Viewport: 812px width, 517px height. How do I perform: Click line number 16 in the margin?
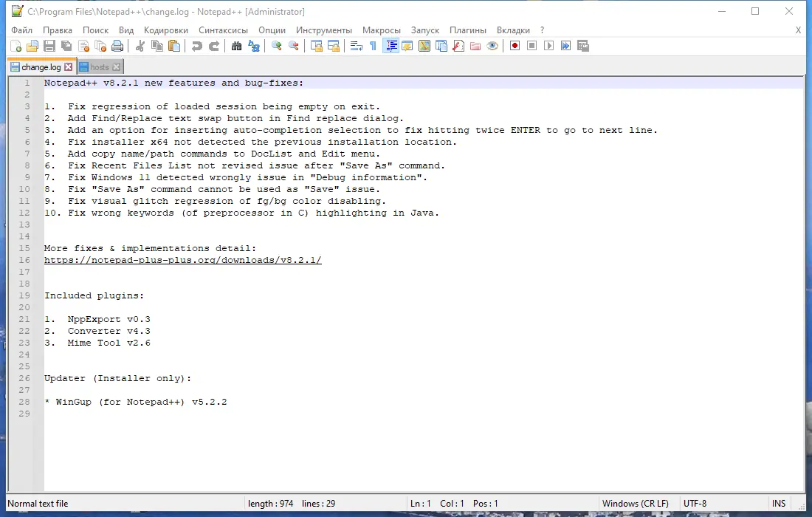24,260
